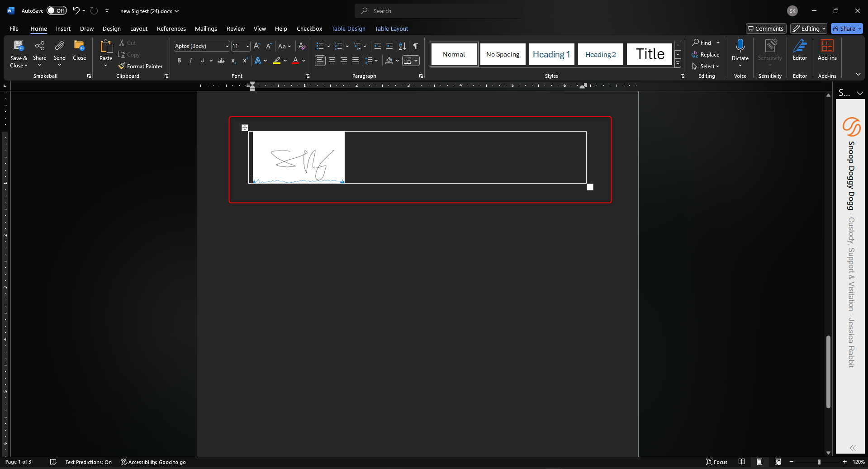Open the font size dropdown
The width and height of the screenshot is (868, 469).
coord(247,46)
